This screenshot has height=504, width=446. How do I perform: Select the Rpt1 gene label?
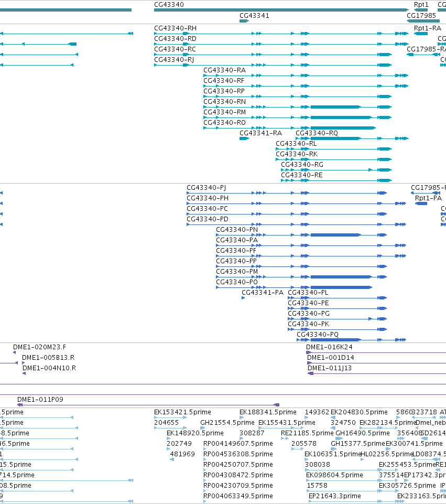[x=421, y=5]
